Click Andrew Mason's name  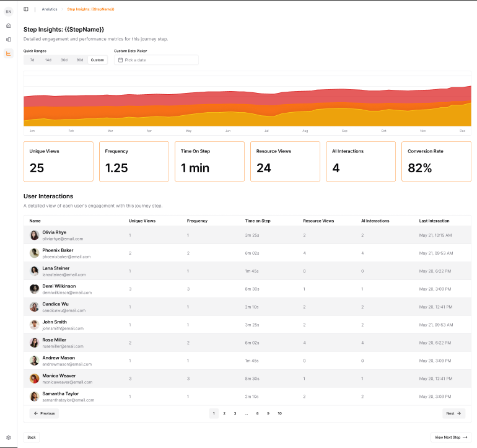59,358
